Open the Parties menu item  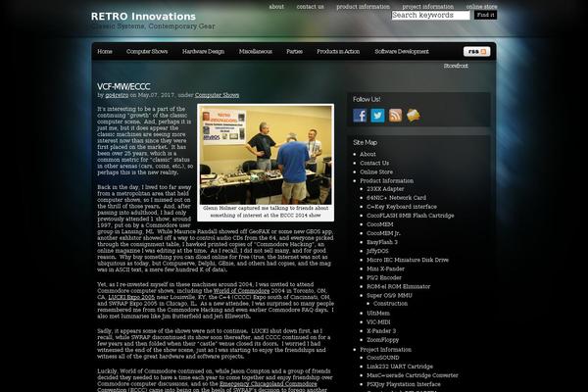pos(294,51)
